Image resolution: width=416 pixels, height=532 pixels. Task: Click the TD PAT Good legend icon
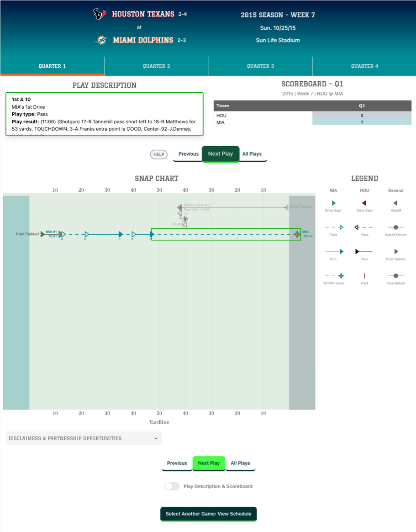(335, 276)
